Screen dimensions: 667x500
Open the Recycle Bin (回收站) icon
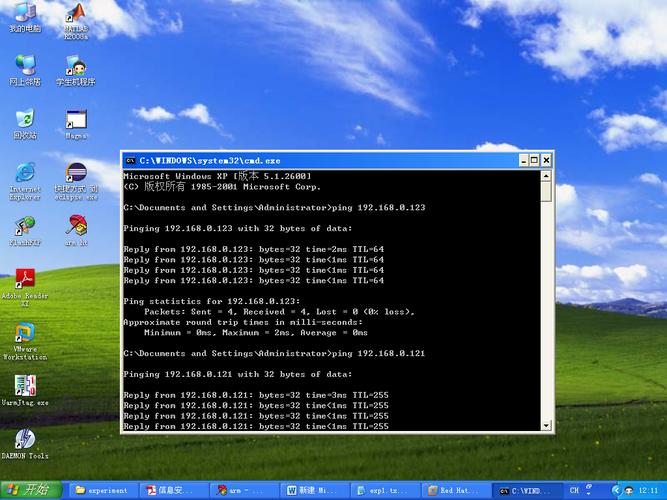(x=25, y=124)
